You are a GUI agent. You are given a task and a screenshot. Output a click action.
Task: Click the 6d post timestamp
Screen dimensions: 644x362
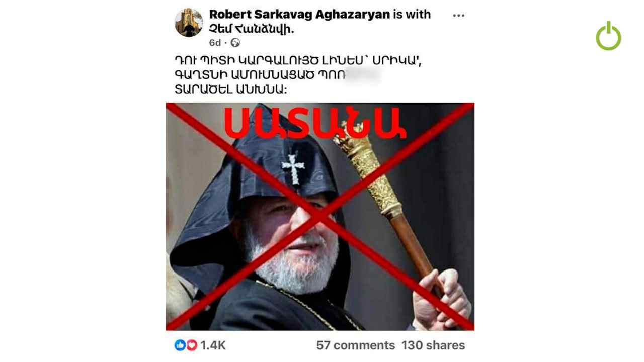click(x=215, y=43)
